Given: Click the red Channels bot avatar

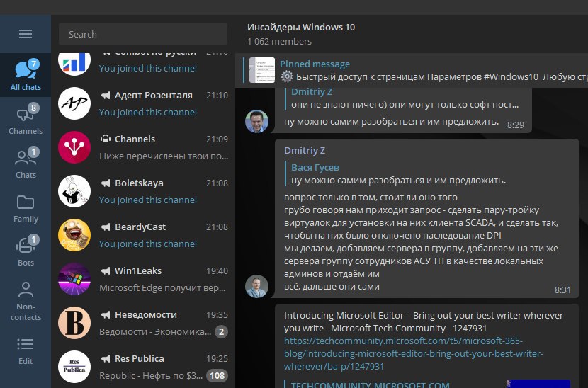Looking at the screenshot, I should click(74, 147).
